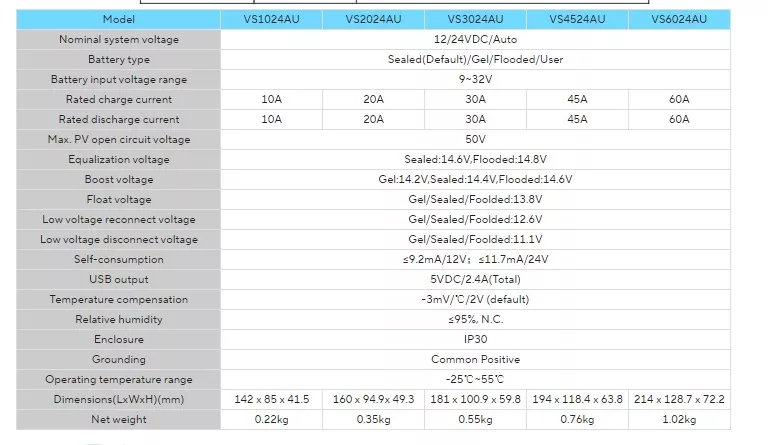This screenshot has height=445, width=768.
Task: Select the Rated charge current label
Action: [119, 99]
